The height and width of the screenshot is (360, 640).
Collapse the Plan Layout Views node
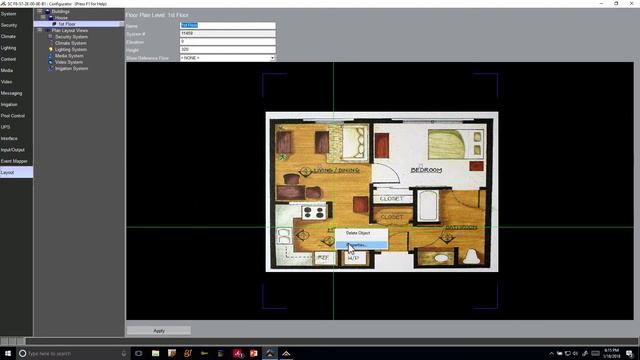[40, 30]
